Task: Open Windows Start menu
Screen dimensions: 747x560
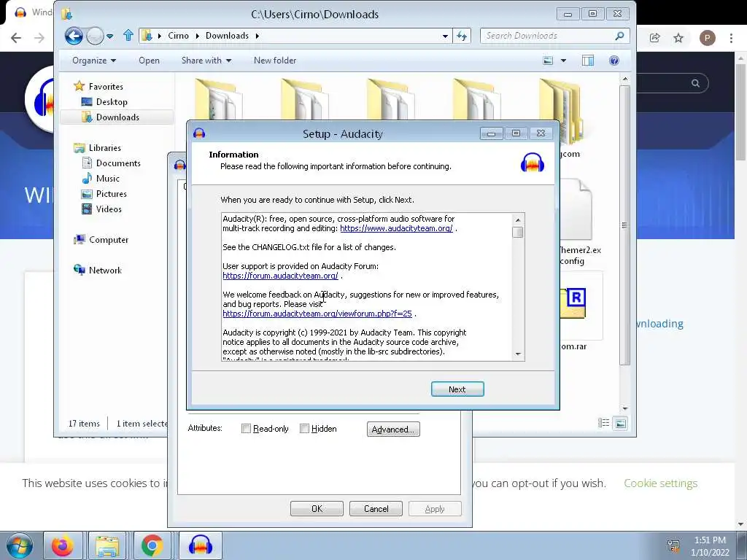Action: [x=20, y=545]
